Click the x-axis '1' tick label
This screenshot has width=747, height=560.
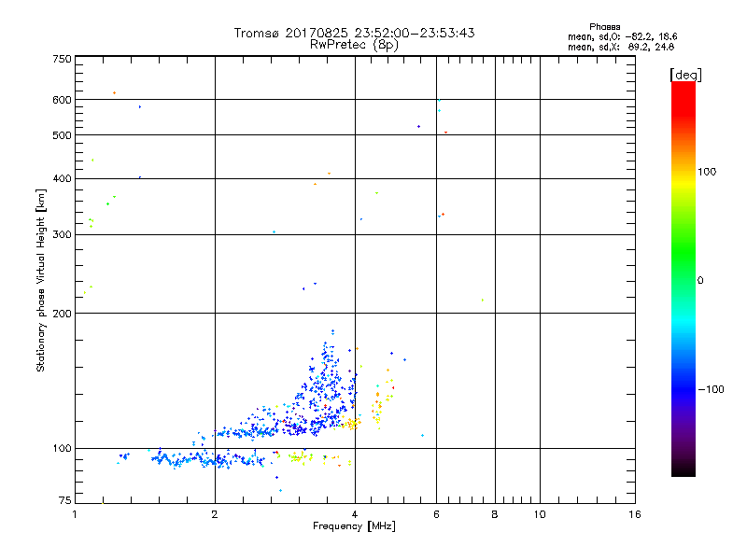(75, 514)
